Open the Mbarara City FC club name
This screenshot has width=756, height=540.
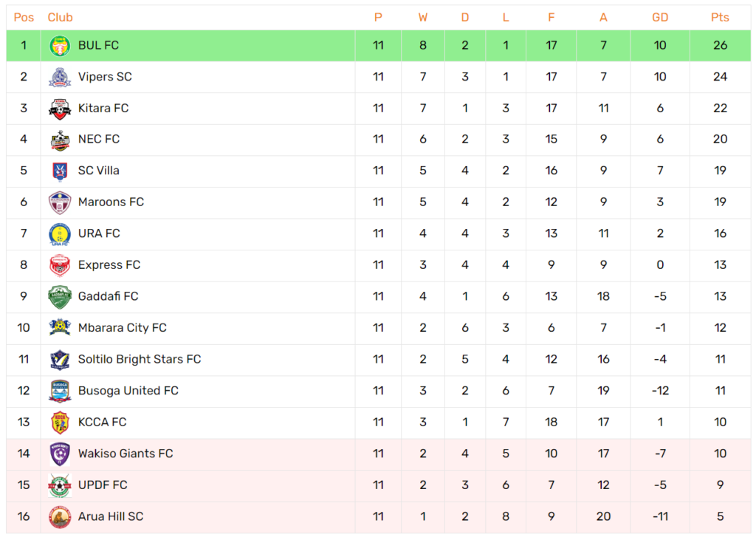[122, 328]
